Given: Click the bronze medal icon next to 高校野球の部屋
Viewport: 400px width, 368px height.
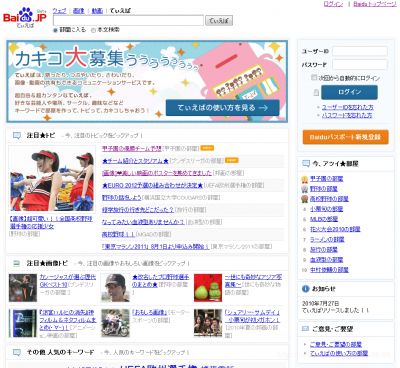Looking at the screenshot, I should (304, 199).
